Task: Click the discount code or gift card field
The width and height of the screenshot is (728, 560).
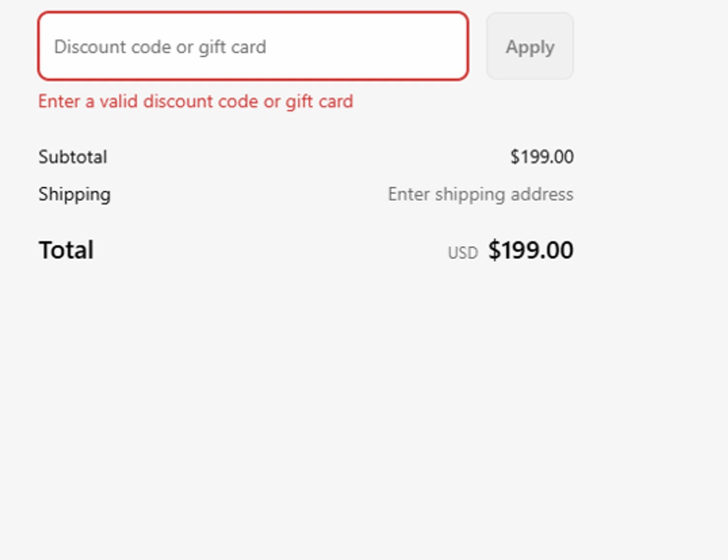Action: coord(253,47)
